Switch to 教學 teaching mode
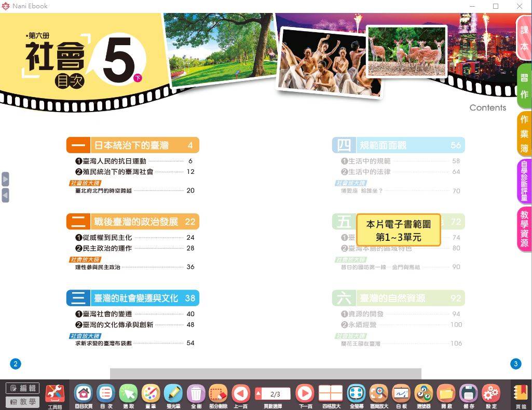Viewport: 532px width, 410px height. coord(23,402)
